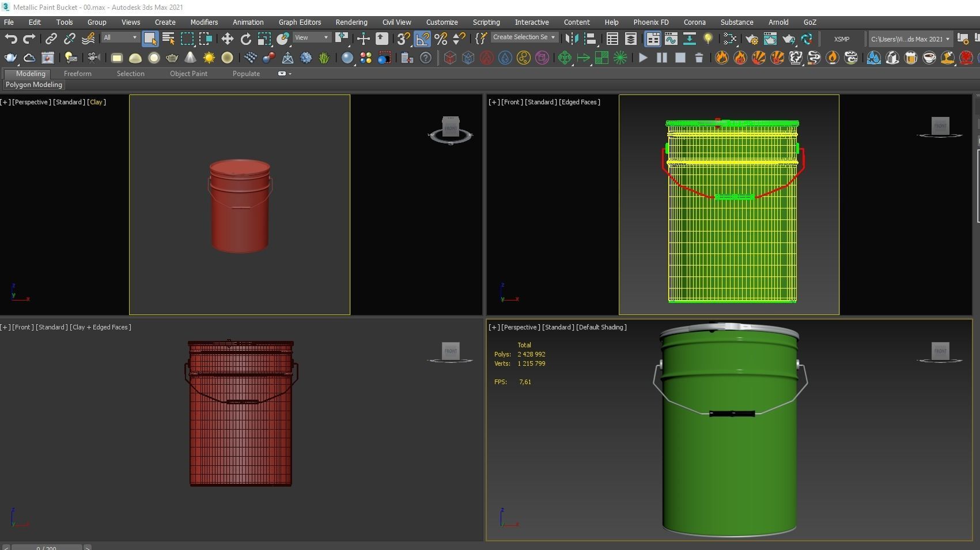Image resolution: width=980 pixels, height=550 pixels.
Task: Open the Rectangular Selection Region flyout
Action: coord(187,39)
